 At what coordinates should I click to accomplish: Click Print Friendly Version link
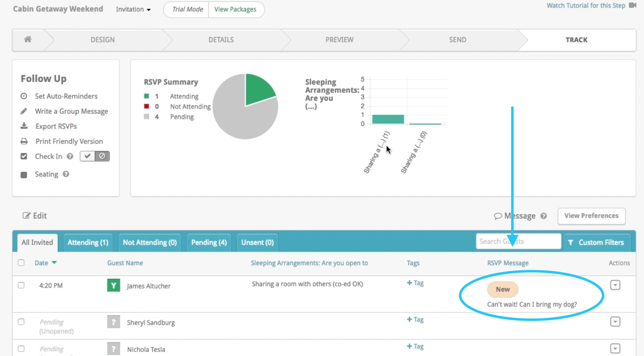pos(69,141)
